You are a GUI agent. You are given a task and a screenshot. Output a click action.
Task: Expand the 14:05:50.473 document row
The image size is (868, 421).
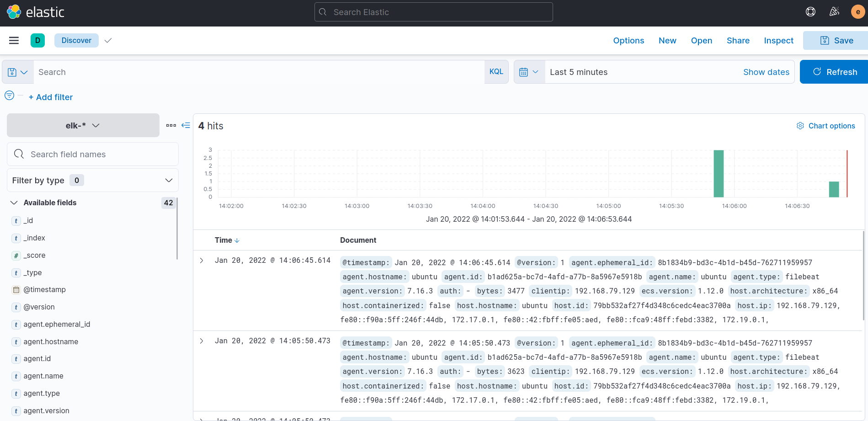[x=202, y=341]
